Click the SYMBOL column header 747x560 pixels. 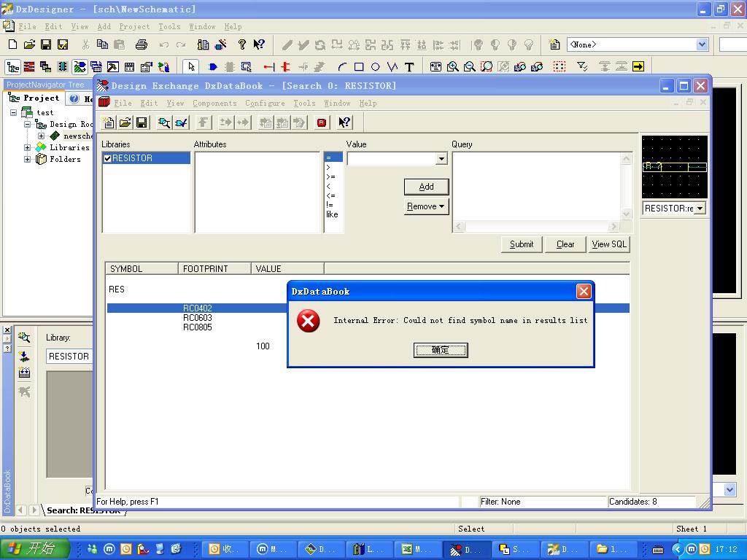click(x=142, y=268)
